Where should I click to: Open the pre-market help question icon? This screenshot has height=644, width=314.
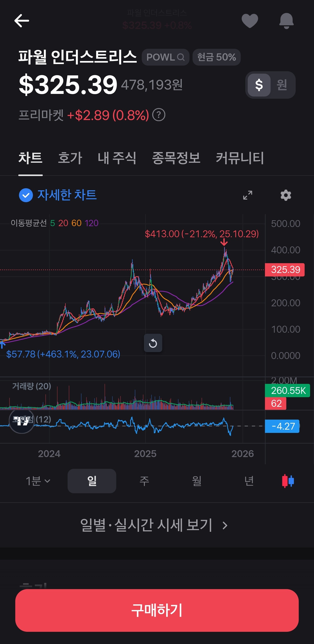[x=159, y=115]
